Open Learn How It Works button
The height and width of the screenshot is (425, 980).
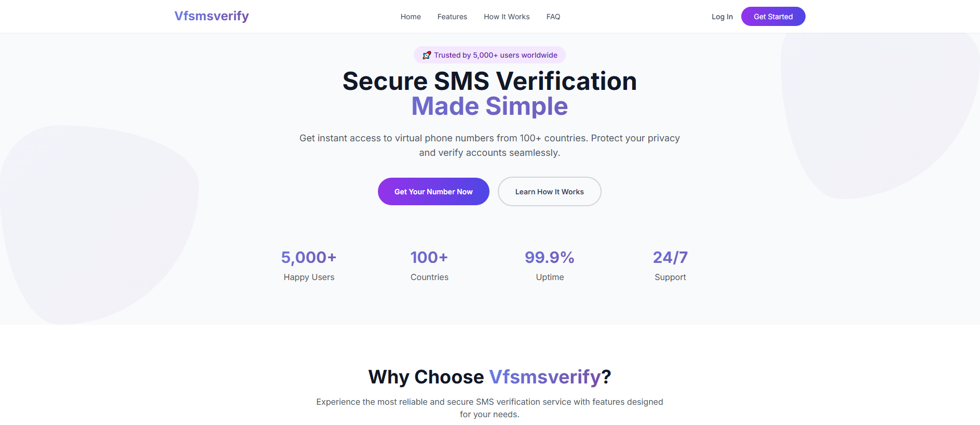coord(549,192)
